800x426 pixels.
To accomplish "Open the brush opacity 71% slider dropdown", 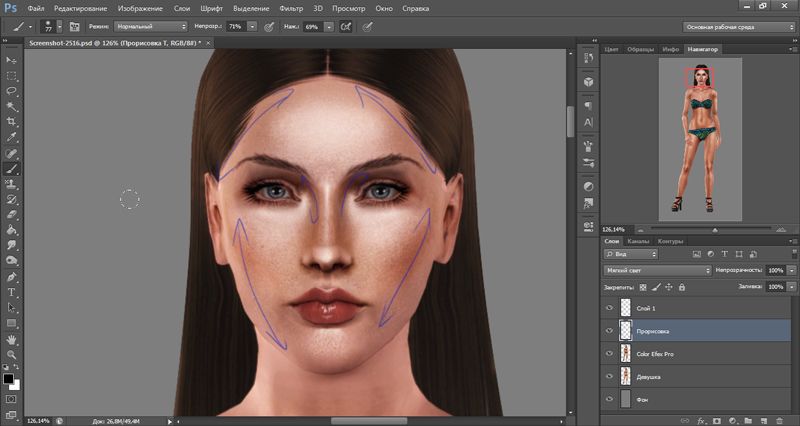I will click(x=252, y=27).
